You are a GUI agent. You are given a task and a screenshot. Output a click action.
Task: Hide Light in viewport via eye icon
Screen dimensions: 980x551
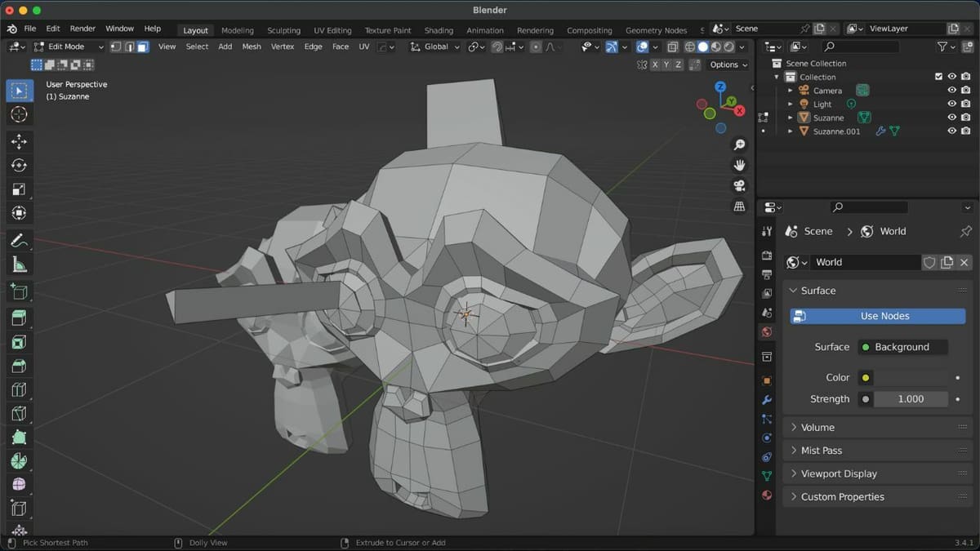[x=951, y=104]
